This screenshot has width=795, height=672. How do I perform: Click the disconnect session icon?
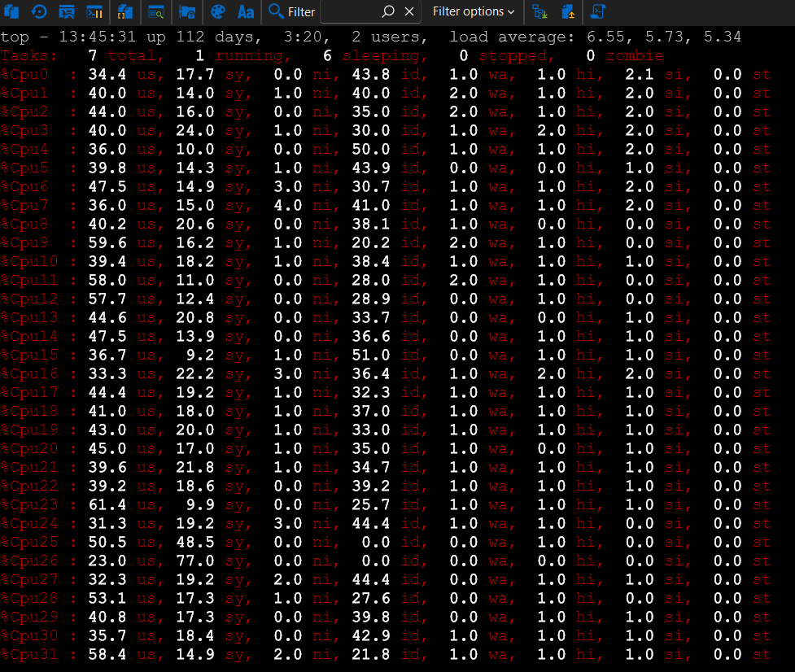pyautogui.click(x=67, y=11)
